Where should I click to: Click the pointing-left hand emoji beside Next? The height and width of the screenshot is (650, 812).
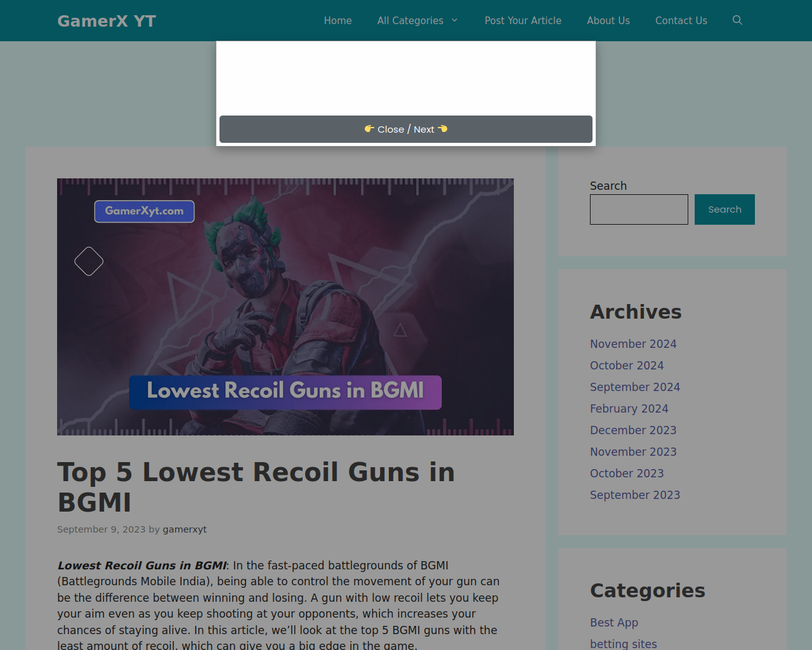(443, 129)
